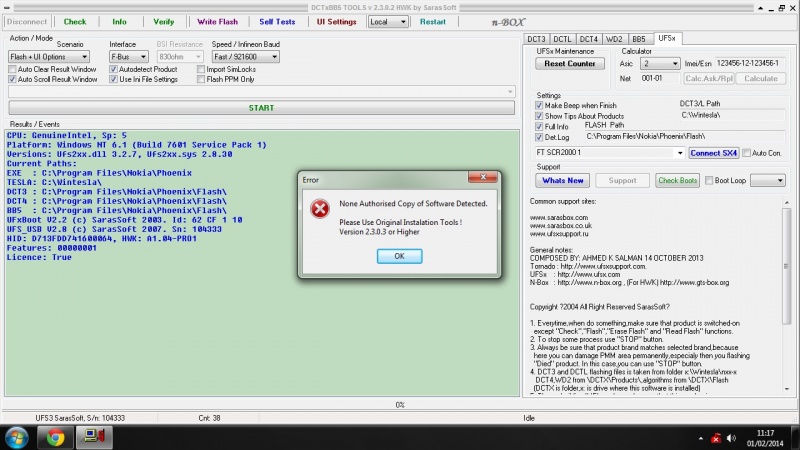
Task: Click the DCT3/L Path field C:\Wintesla\
Action: 732,115
